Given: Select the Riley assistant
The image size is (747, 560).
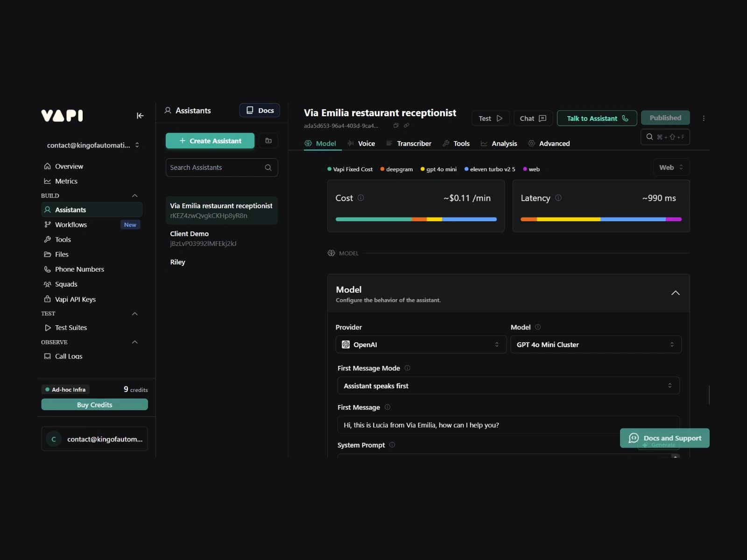Looking at the screenshot, I should (222, 262).
